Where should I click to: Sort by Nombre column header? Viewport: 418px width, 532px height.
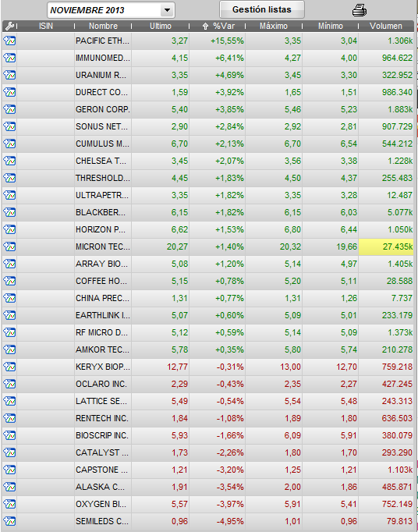pyautogui.click(x=103, y=26)
